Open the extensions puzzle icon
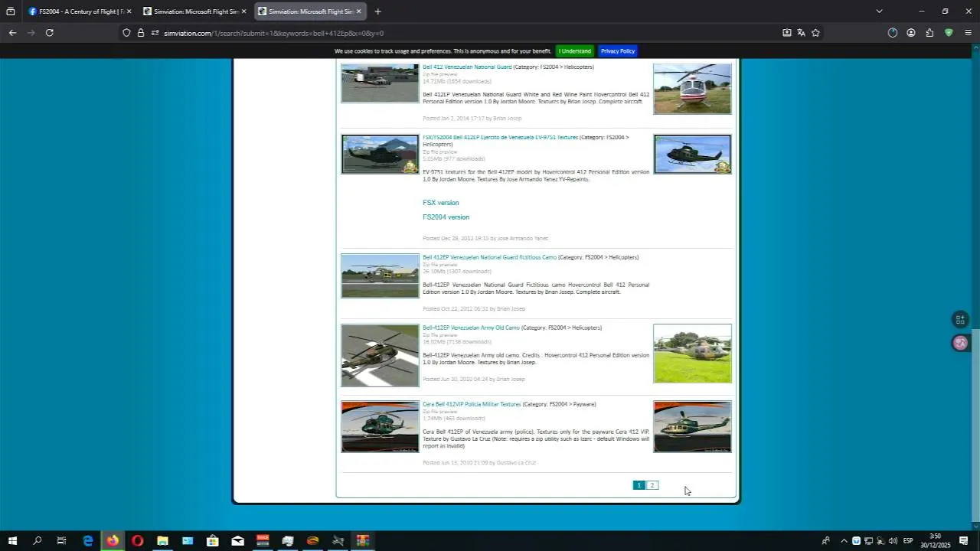 click(929, 33)
